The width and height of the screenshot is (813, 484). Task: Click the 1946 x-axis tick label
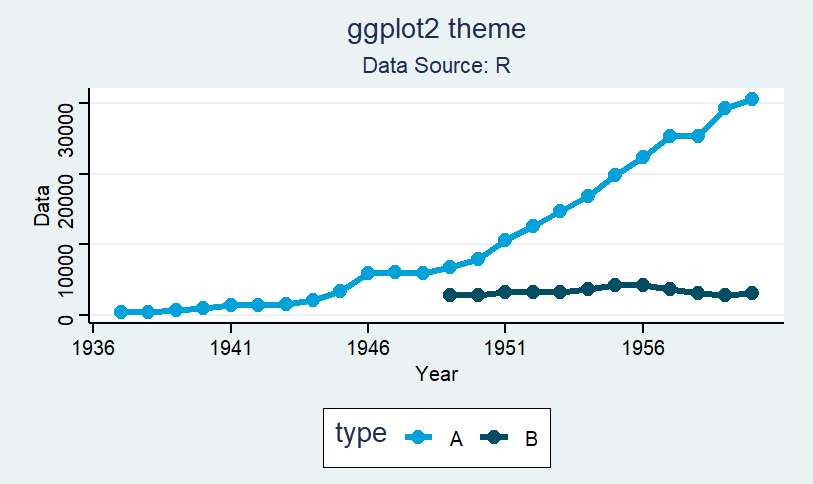tap(368, 348)
